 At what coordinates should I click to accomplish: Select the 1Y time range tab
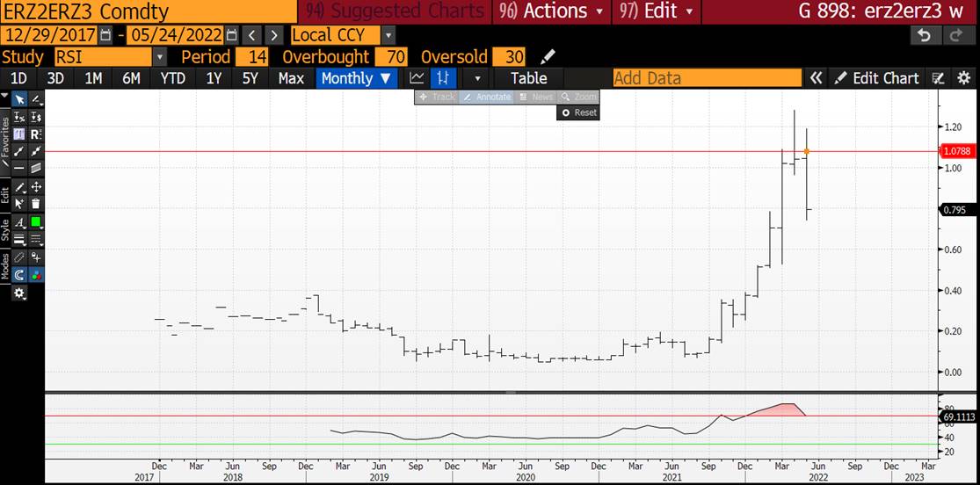[x=214, y=78]
